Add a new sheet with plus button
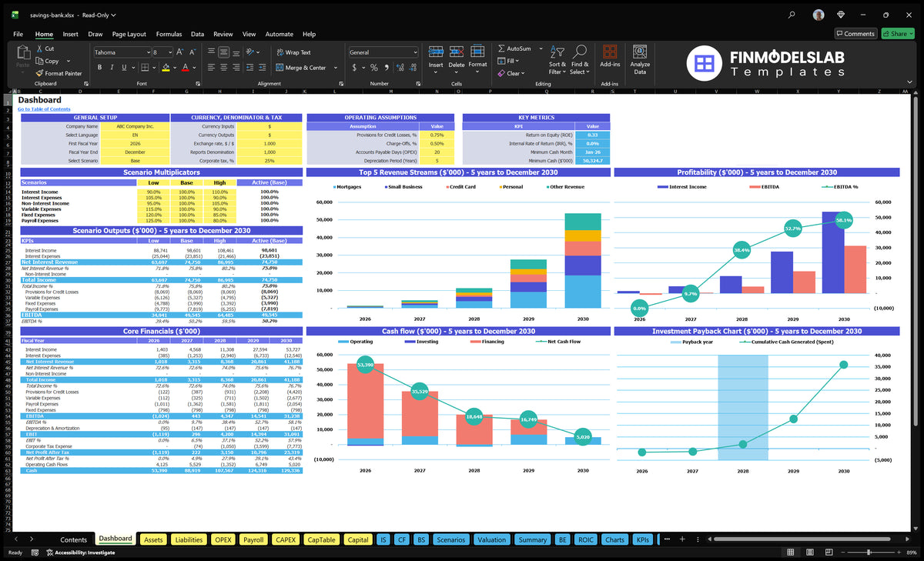924x561 pixels. point(681,539)
